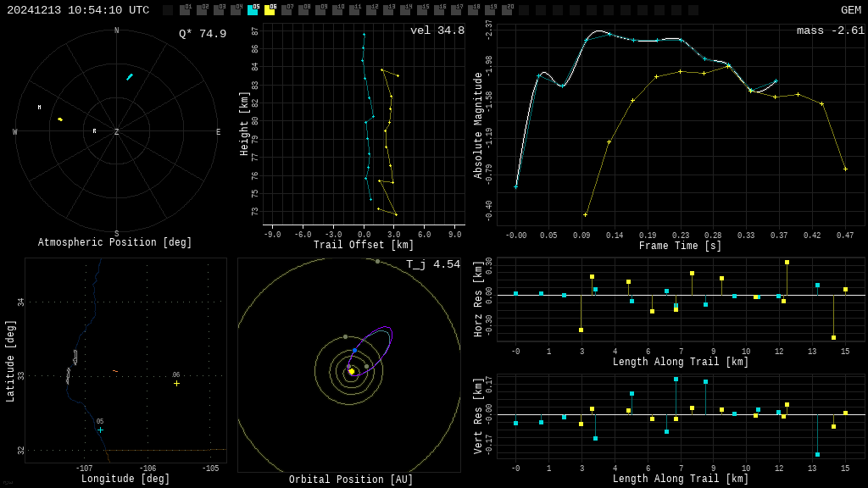This screenshot has width=868, height=488.
Task: Click the yellow station 06 indicator
Action: click(270, 10)
